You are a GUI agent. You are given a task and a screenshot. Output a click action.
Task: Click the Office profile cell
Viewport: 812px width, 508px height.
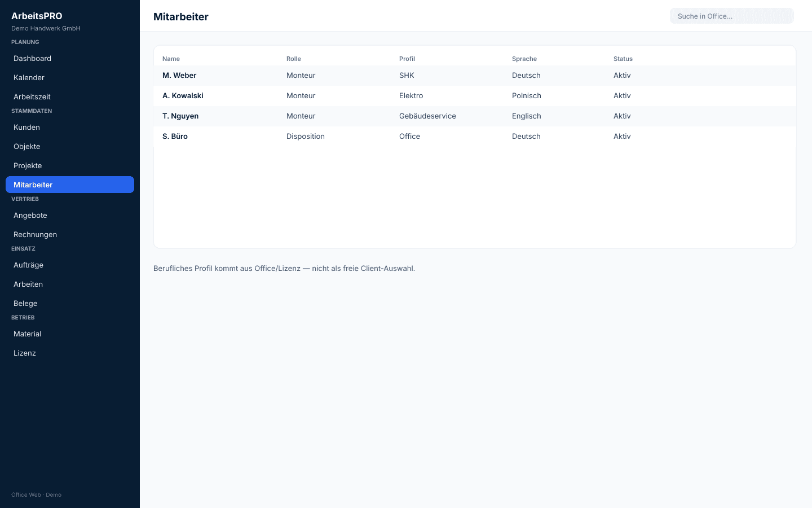click(409, 136)
